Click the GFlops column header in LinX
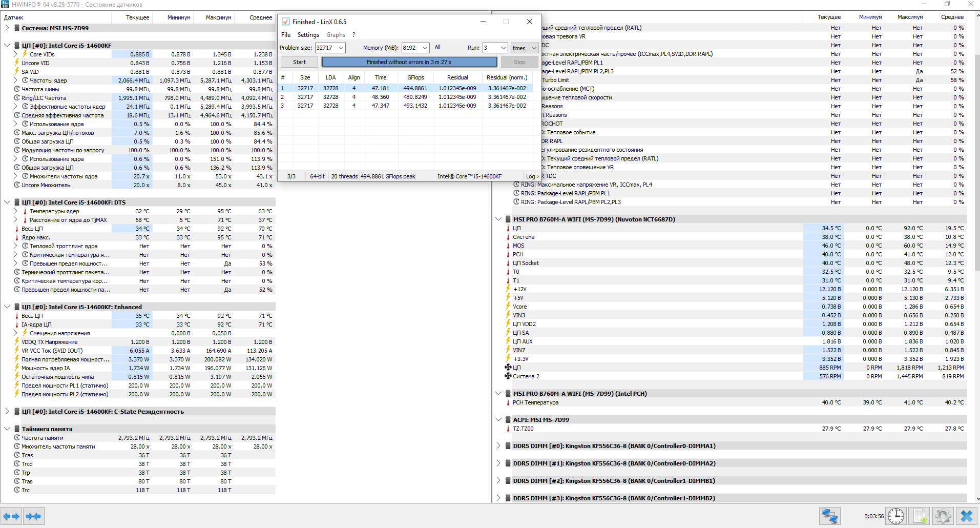This screenshot has height=528, width=980. (x=415, y=77)
